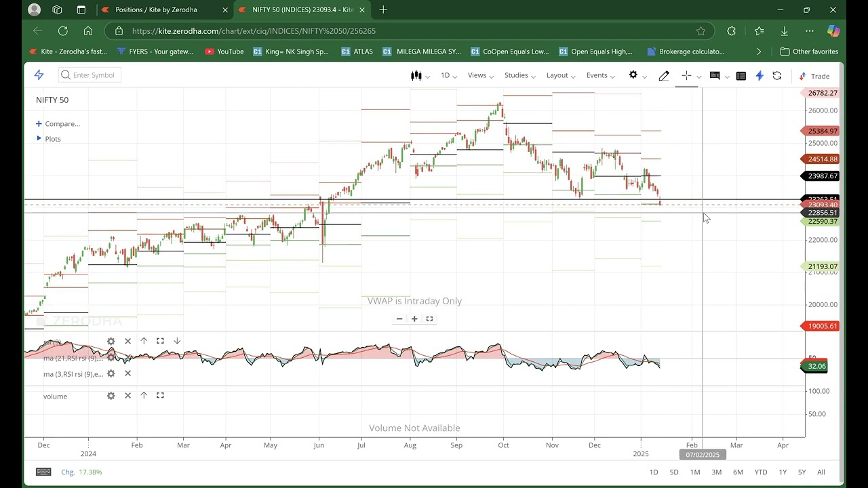
Task: Click the blue lightning quick-trade icon
Action: point(759,76)
